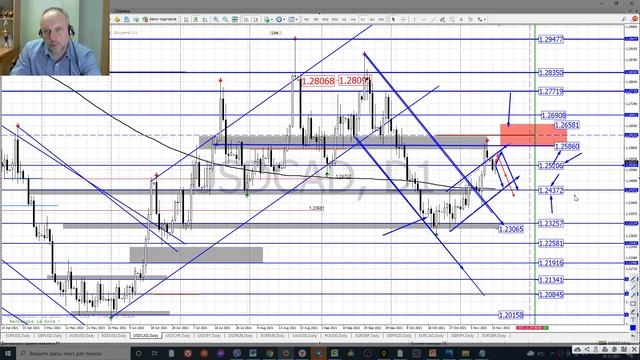Select the 1.26908 price level label
Screen dimensions: 640x360
coord(553,116)
